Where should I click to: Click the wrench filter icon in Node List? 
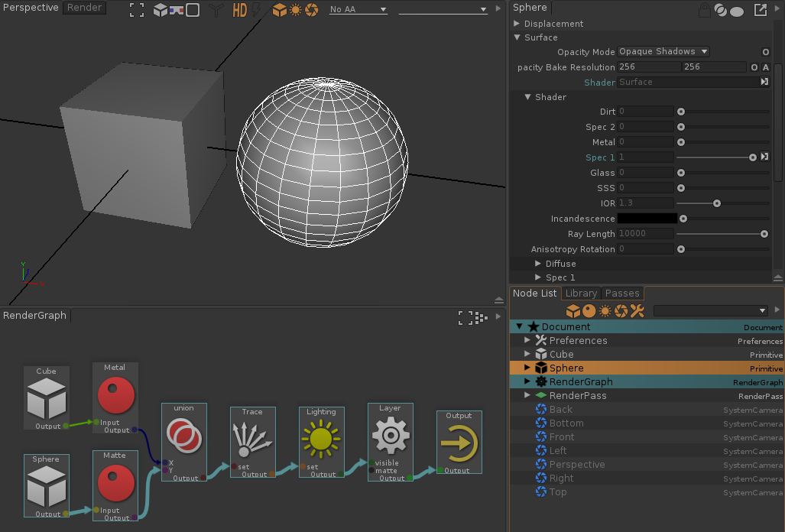coord(637,310)
